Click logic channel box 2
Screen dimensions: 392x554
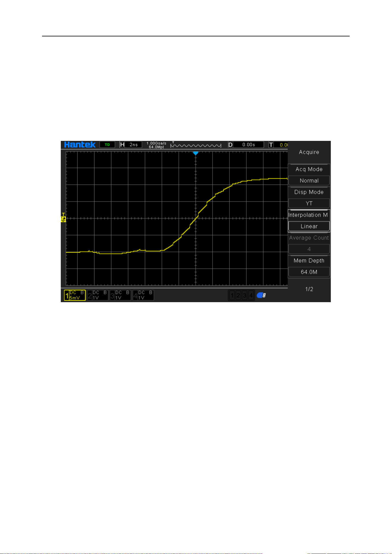tap(238, 295)
